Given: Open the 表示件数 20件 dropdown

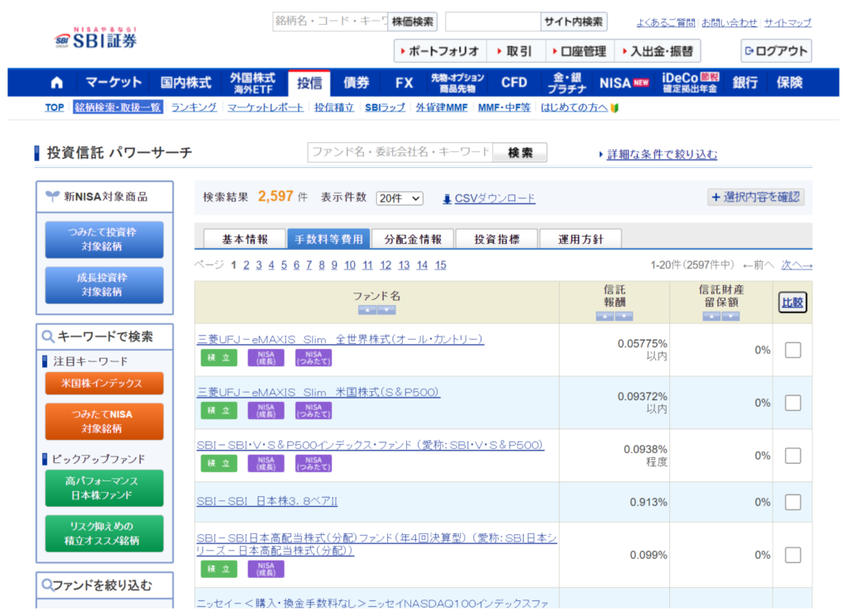Looking at the screenshot, I should pos(399,198).
